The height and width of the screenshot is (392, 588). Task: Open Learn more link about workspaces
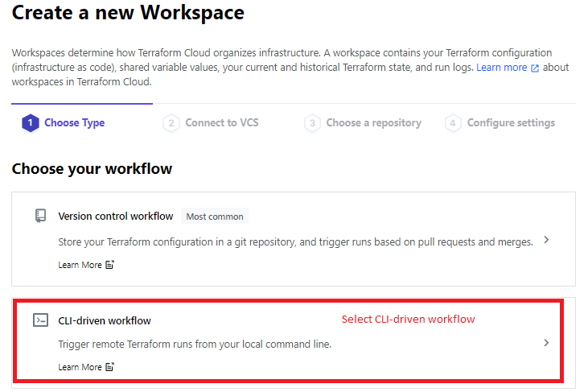(501, 68)
